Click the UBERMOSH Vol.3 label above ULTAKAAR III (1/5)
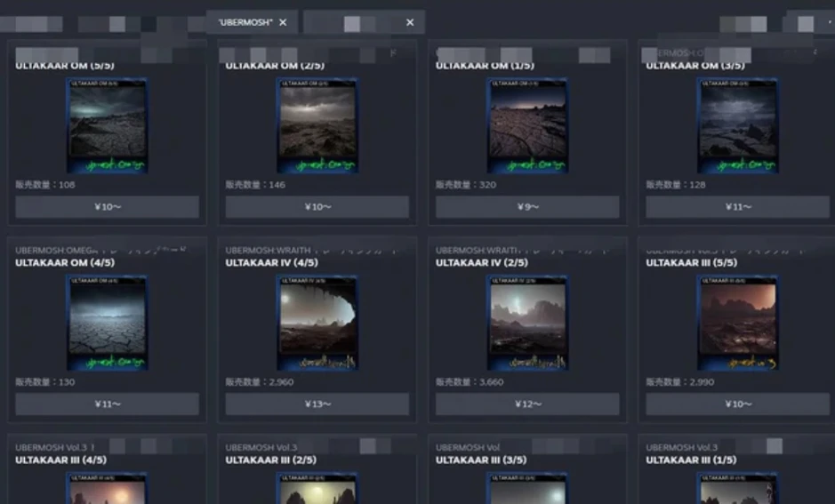 pos(682,448)
